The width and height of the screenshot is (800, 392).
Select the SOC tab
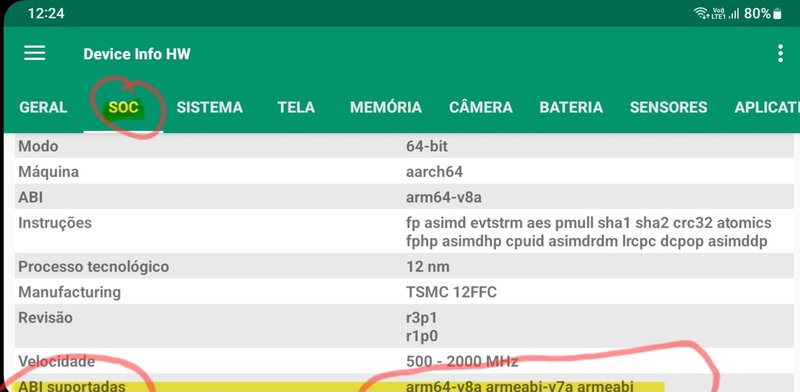[x=123, y=108]
